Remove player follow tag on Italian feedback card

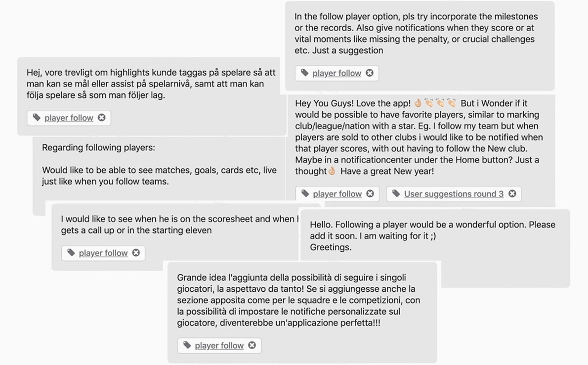[x=252, y=345]
